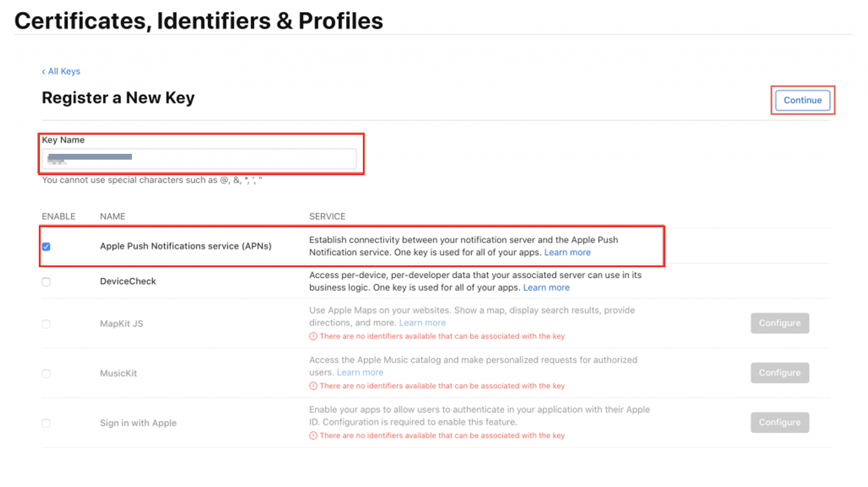Enable the DeviceCheck checkbox
Viewport: 868px width, 487px height.
[46, 282]
